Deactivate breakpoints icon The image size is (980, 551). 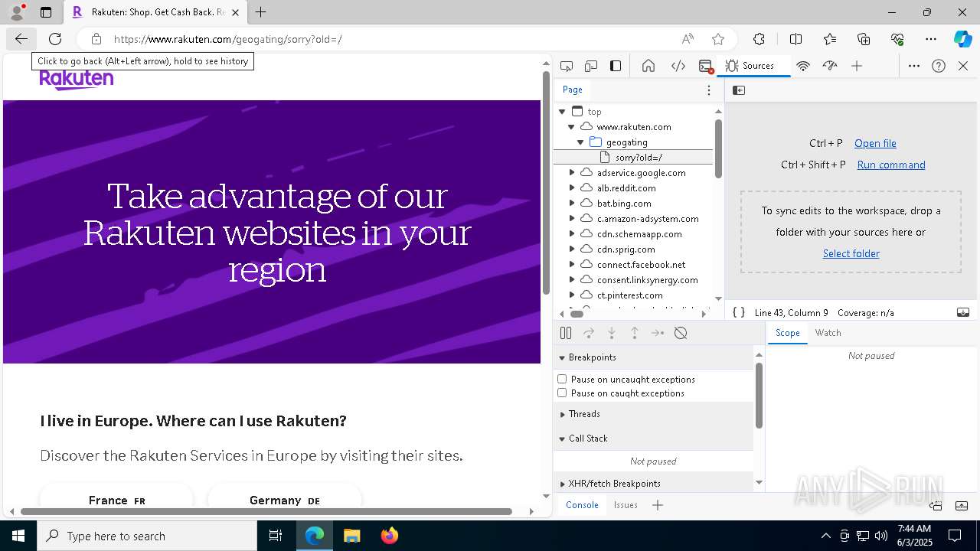point(681,333)
